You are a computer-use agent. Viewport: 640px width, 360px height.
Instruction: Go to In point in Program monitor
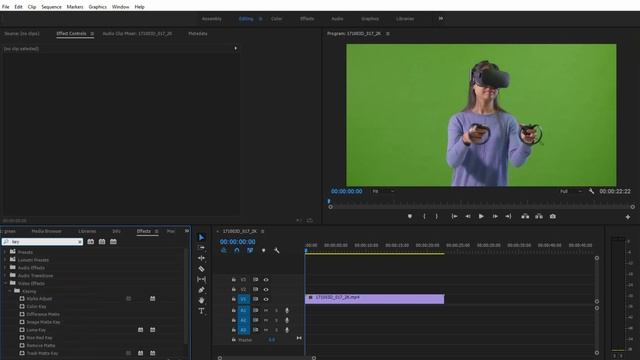click(454, 216)
